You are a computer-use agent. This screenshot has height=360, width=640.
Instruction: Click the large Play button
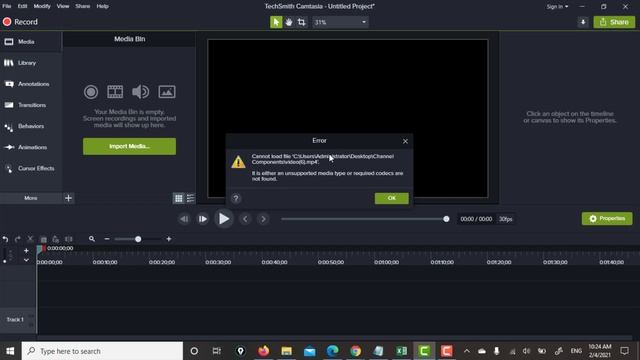[224, 219]
